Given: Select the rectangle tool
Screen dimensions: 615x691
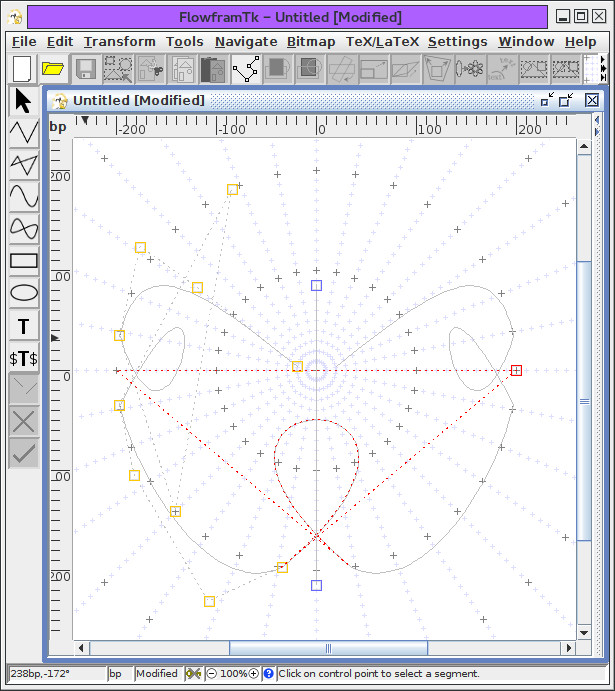Looking at the screenshot, I should click(x=24, y=261).
